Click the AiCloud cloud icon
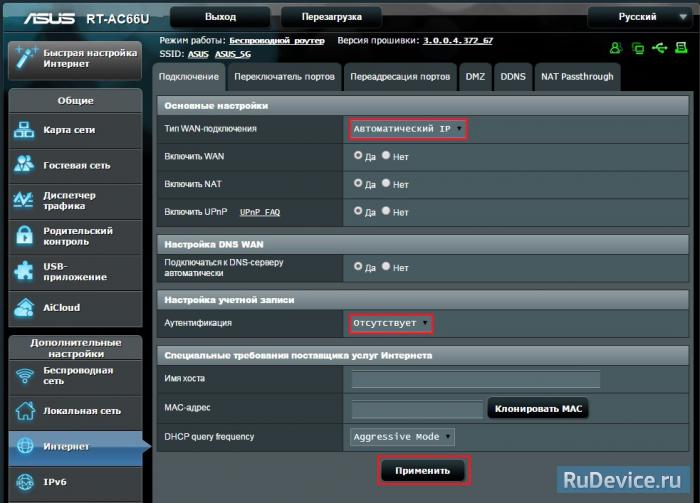This screenshot has width=700, height=503. pyautogui.click(x=24, y=308)
